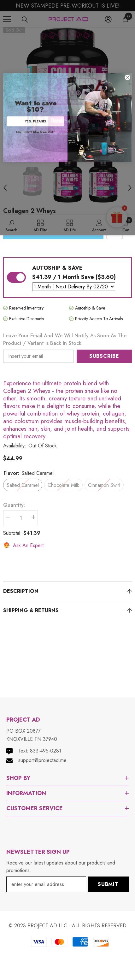Screen dimensions: 135x980
Task: Expand the Shipping & Returns section
Action: [67, 610]
